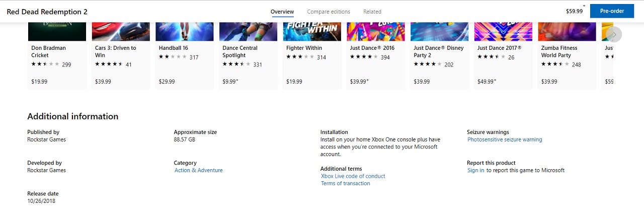Click the Fighter Within game cover
The image size is (644, 223).
coord(312,32)
